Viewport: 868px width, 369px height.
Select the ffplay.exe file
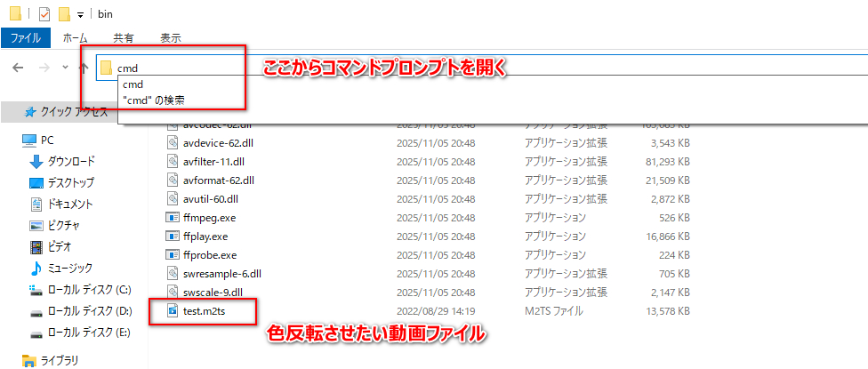205,237
